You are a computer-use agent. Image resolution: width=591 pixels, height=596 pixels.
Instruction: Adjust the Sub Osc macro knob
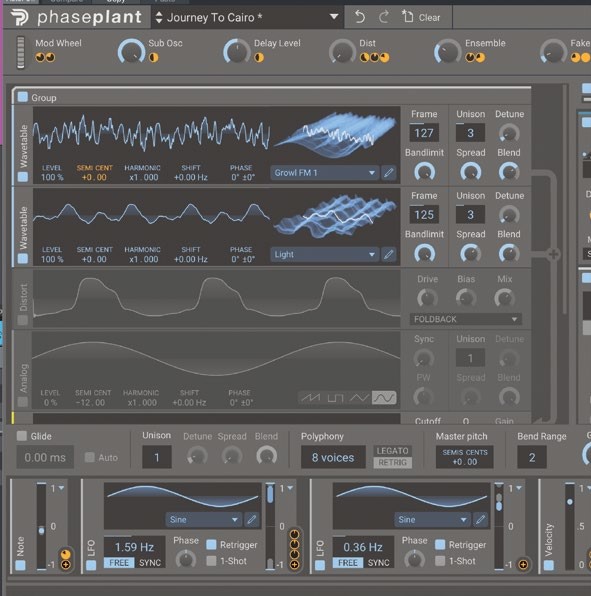132,52
